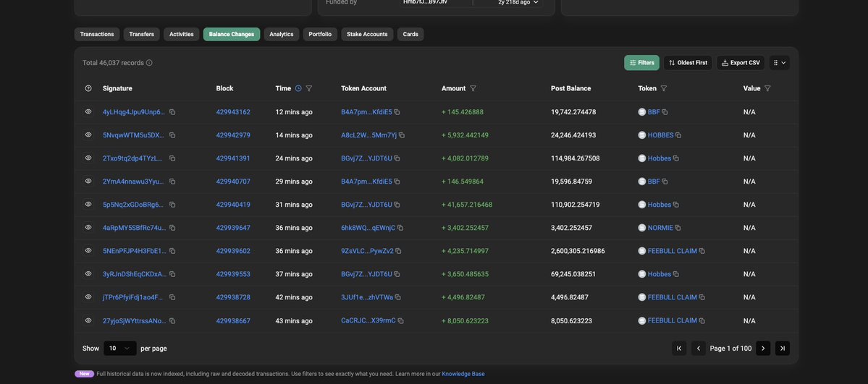Switch sort order via Oldest First

688,63
